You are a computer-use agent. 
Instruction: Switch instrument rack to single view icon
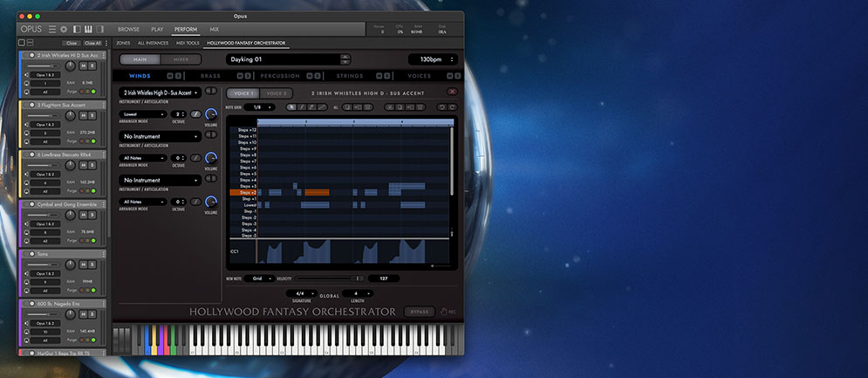[x=22, y=43]
